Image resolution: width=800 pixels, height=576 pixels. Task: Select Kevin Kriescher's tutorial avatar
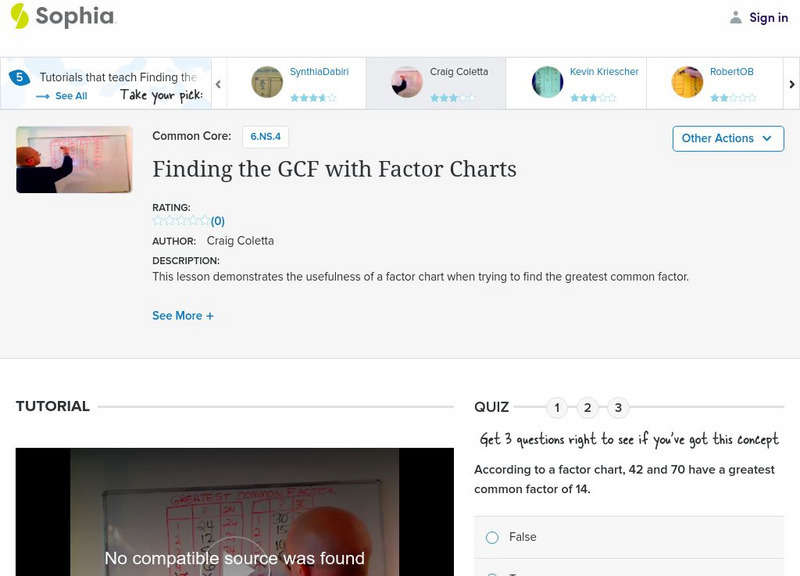(547, 82)
